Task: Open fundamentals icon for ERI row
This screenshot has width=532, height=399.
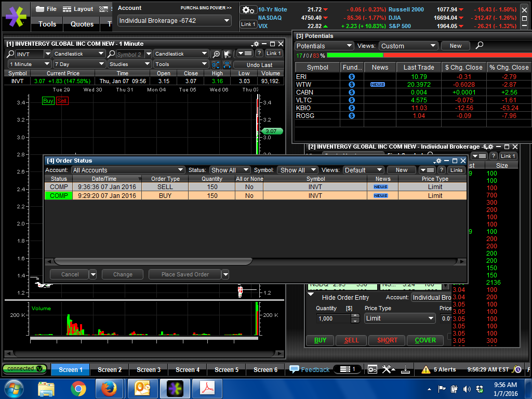Action: coord(352,77)
